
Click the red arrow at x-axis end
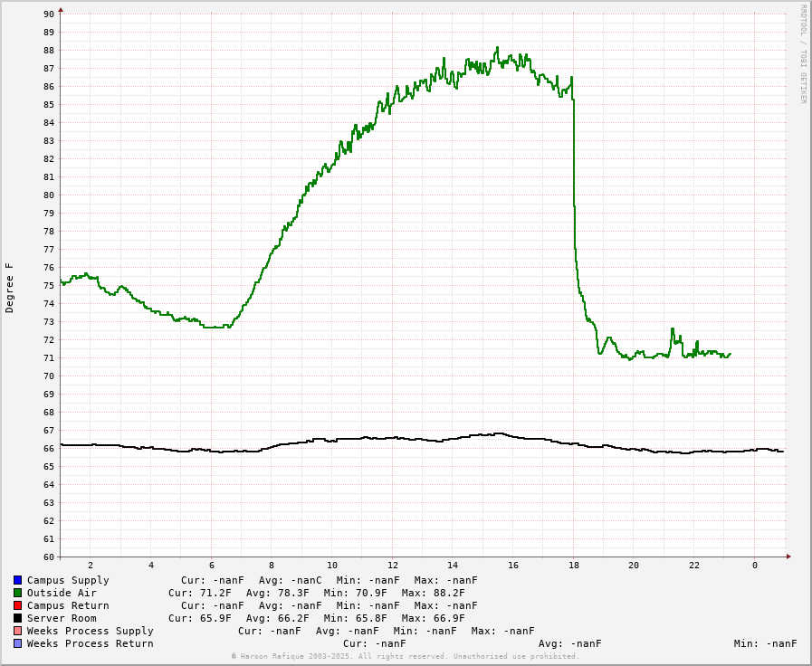click(x=788, y=557)
